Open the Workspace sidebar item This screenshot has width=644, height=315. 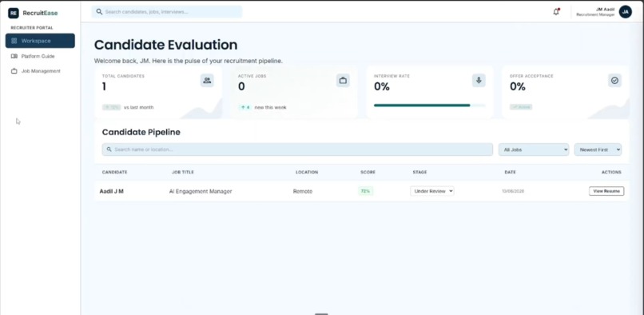click(x=40, y=41)
